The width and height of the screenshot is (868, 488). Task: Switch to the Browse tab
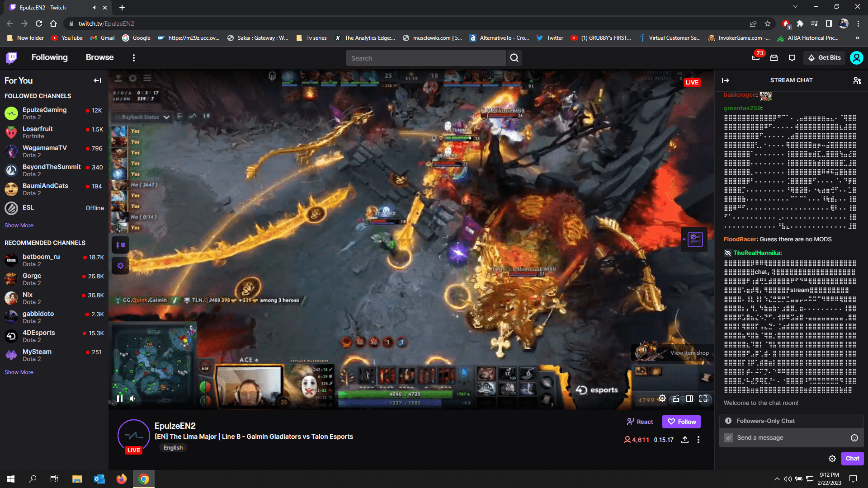pyautogui.click(x=99, y=57)
